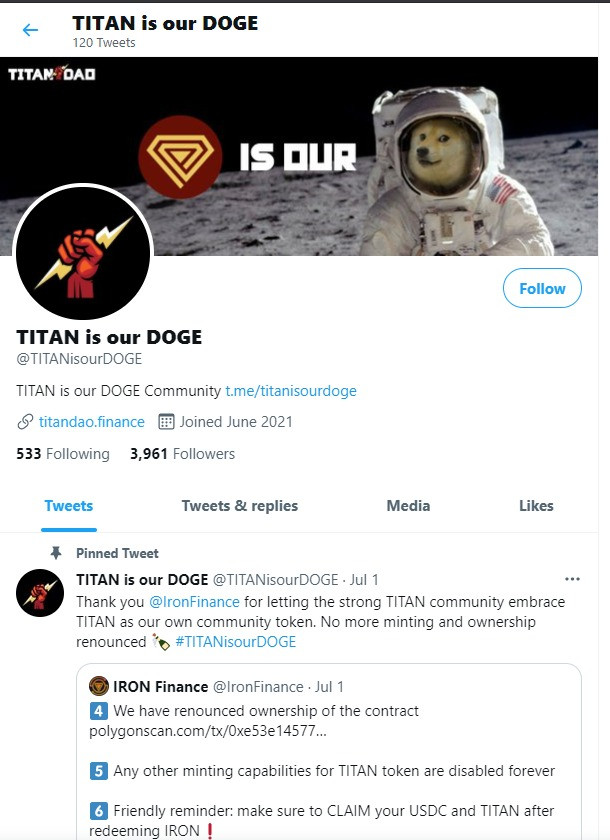Follow the TITAN is our DOGE account

pos(542,288)
